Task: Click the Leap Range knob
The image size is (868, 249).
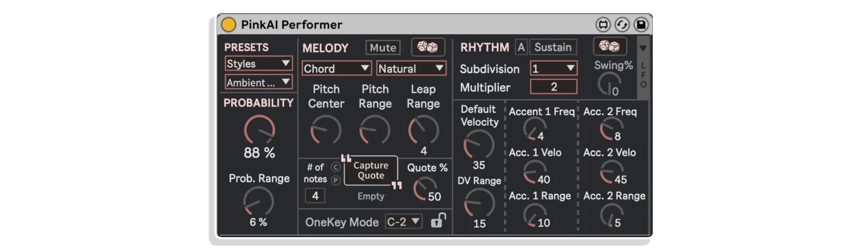Action: coord(424,130)
